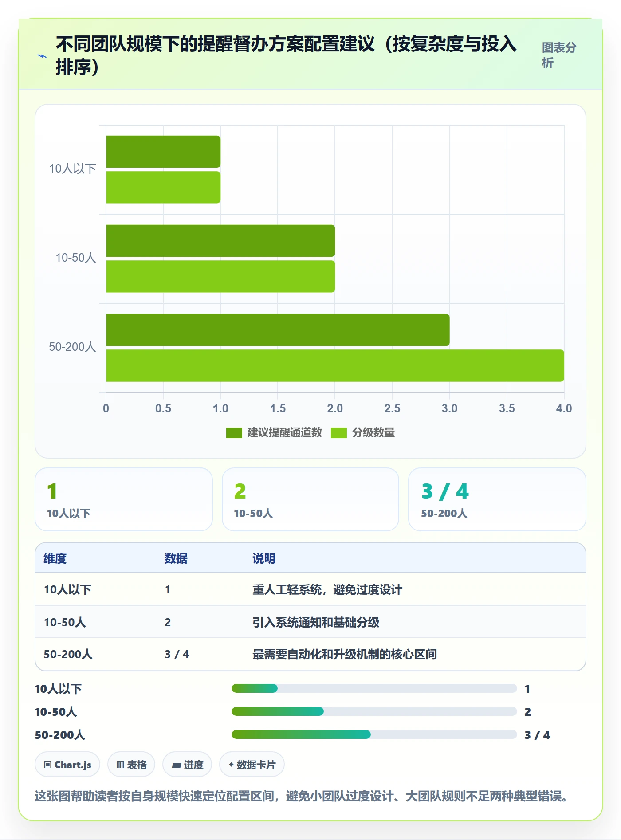Click the dark green chart bar for 50-200人

pyautogui.click(x=278, y=330)
